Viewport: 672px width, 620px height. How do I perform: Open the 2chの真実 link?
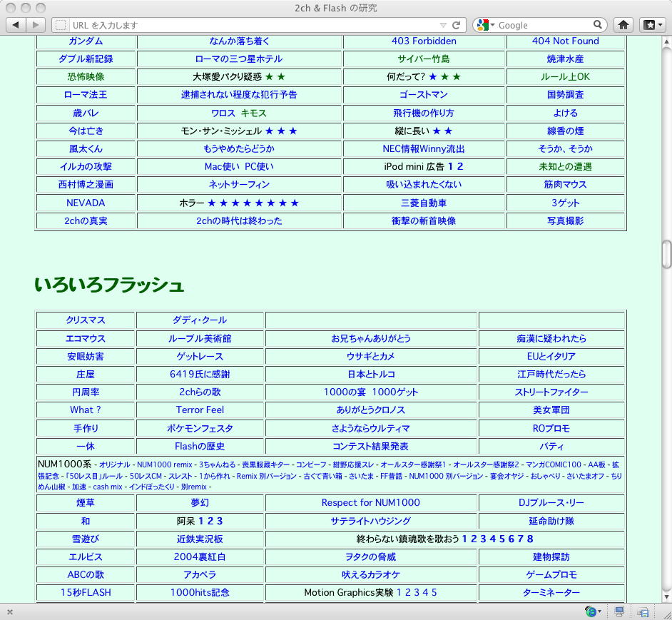(86, 220)
